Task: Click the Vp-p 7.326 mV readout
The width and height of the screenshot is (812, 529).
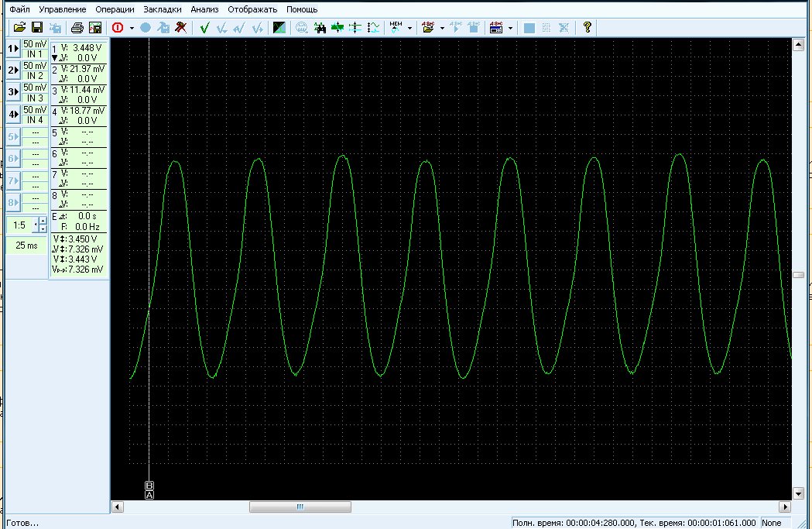Action: (77, 270)
